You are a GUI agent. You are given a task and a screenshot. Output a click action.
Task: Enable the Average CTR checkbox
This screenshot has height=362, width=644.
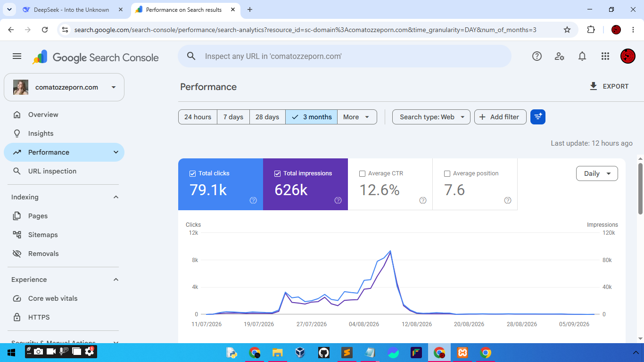coord(362,173)
